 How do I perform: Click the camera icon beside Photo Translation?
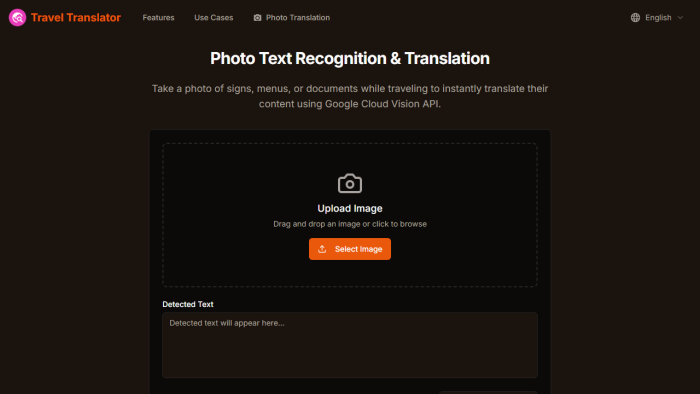257,17
